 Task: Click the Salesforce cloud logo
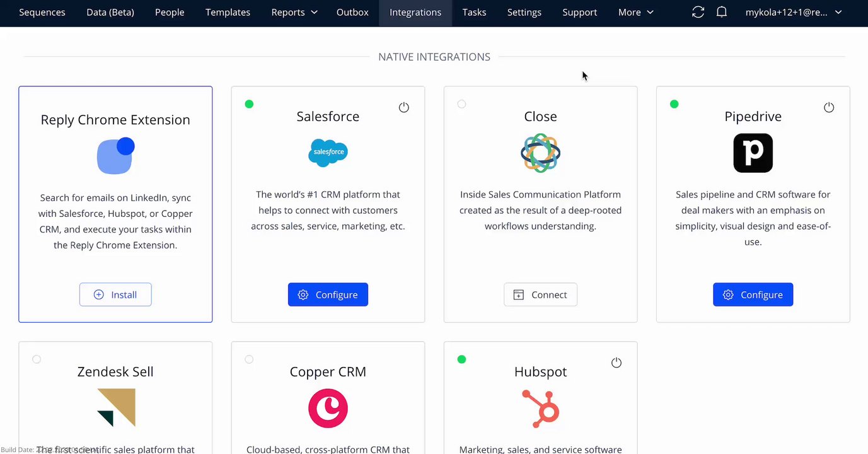coord(328,153)
